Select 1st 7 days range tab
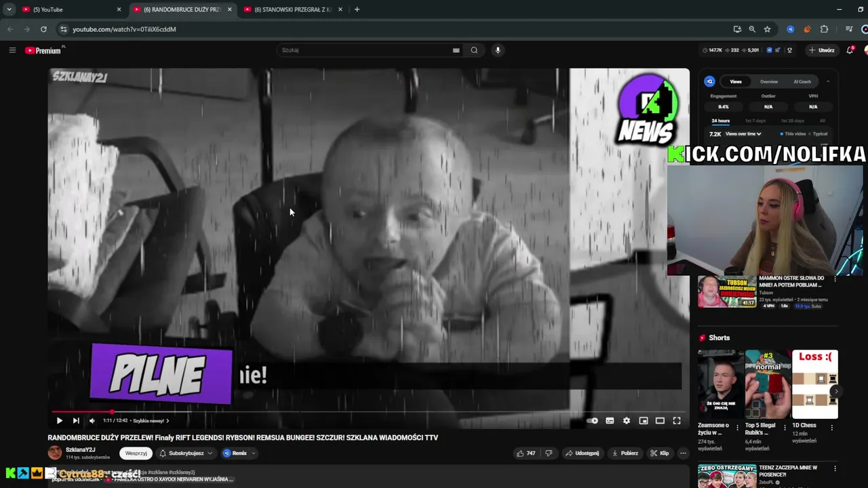The image size is (868, 488). point(755,121)
